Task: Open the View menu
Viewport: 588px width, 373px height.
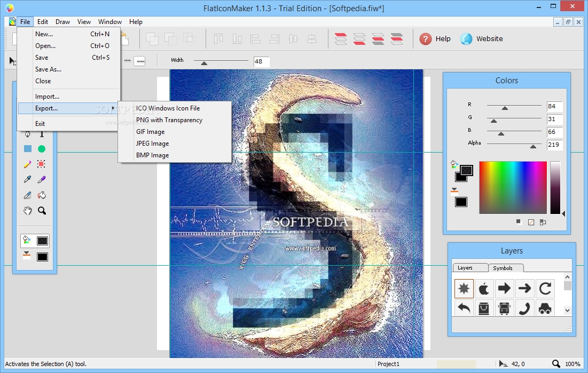Action: [x=84, y=22]
